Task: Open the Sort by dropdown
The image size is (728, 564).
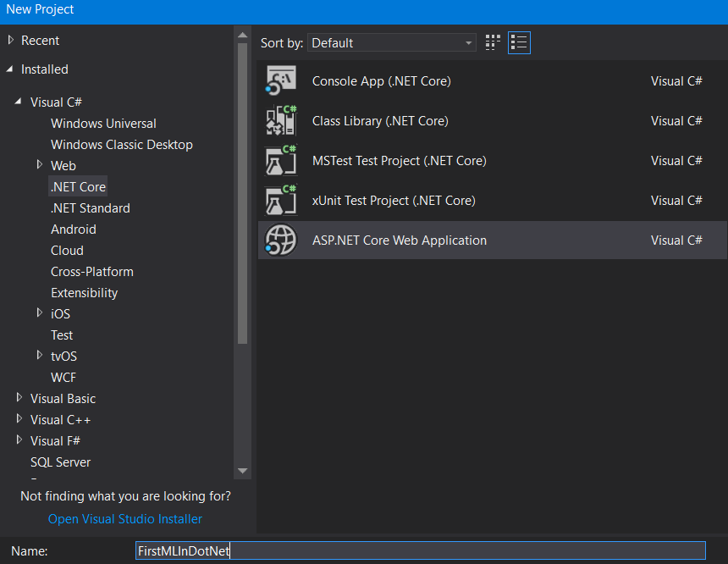Action: (x=392, y=43)
